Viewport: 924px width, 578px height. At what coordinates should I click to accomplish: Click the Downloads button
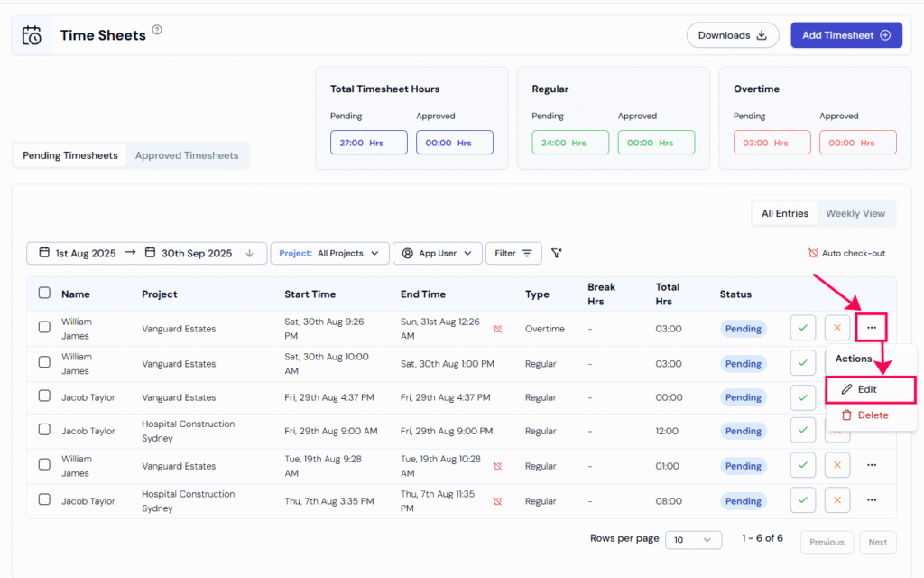point(732,35)
